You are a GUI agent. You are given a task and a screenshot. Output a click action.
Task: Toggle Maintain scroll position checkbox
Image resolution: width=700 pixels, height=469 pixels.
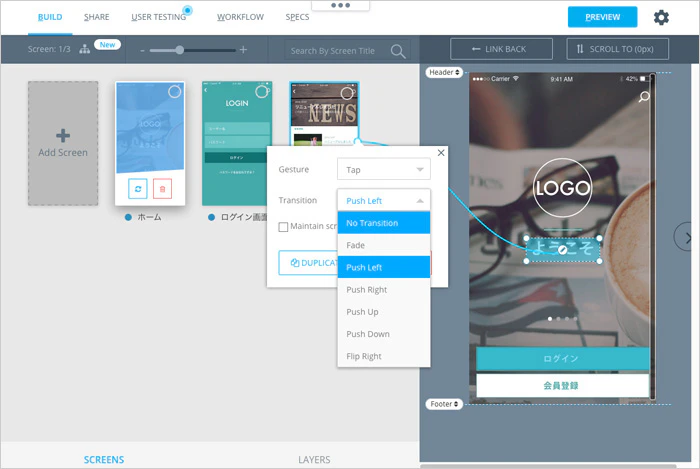(283, 227)
